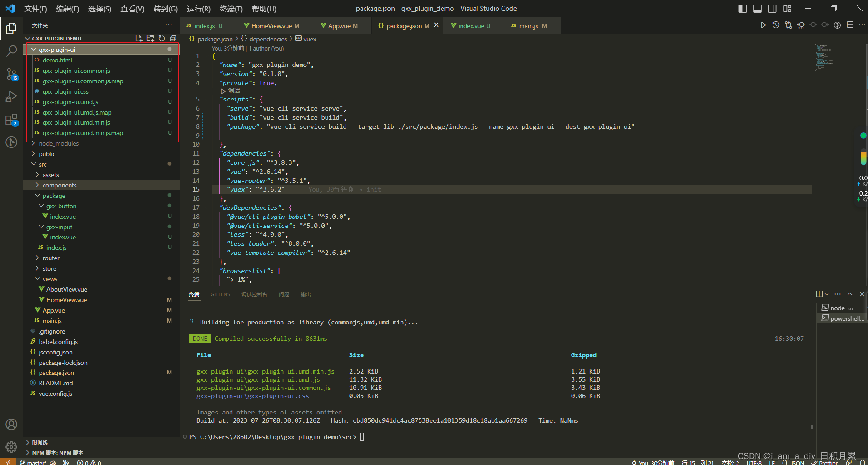Open the Manage settings gear
Image resolution: width=868 pixels, height=465 pixels.
[11, 447]
